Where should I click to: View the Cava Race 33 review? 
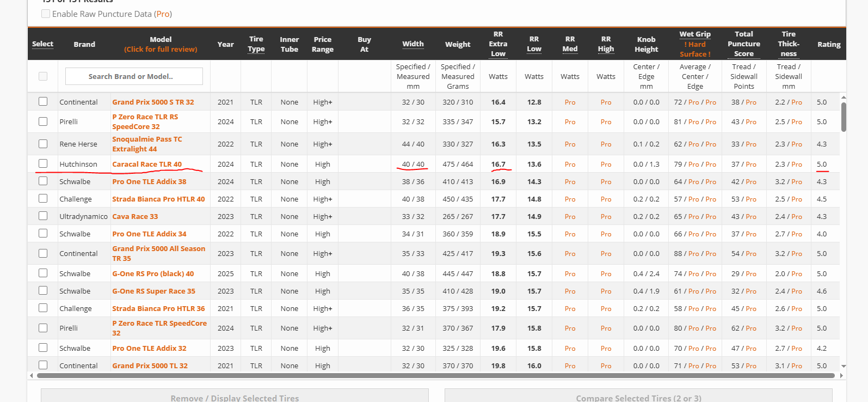135,216
